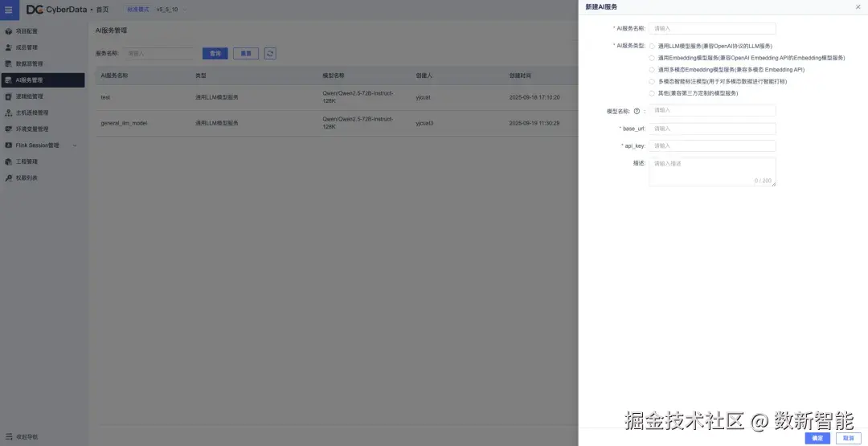Open the hamburger menu at top left
This screenshot has height=446, width=868.
pos(9,10)
